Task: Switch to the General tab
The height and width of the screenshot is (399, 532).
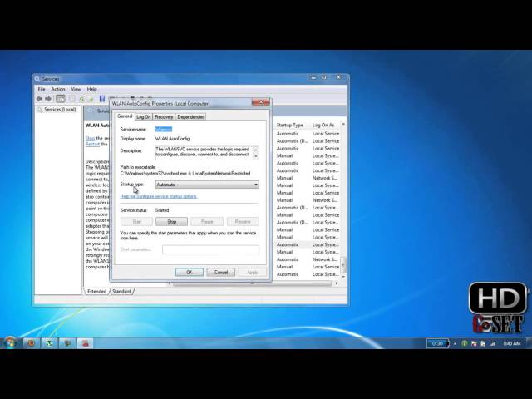Action: [x=125, y=116]
